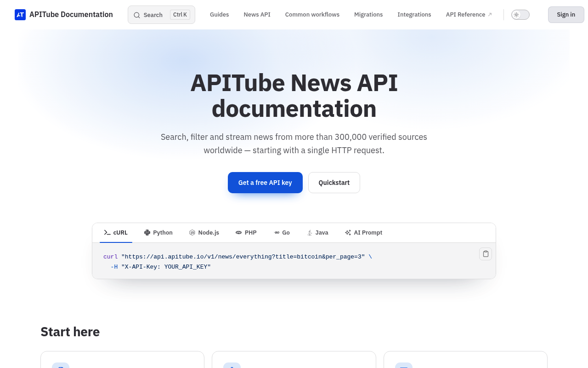Image resolution: width=588 pixels, height=368 pixels.
Task: Select the cURL tab
Action: 116,233
